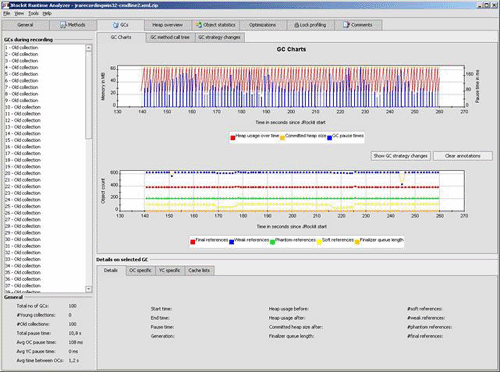500x372 pixels.
Task: Click the green Phantom references legend swatch
Action: coord(272,242)
